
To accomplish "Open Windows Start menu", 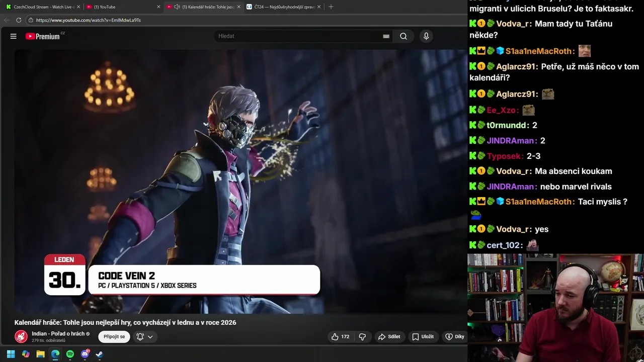I will coord(11,354).
